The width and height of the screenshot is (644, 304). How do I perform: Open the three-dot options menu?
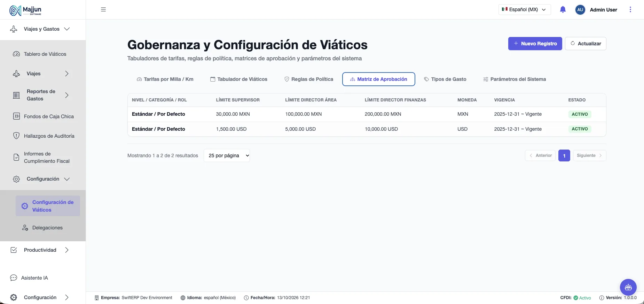click(630, 9)
